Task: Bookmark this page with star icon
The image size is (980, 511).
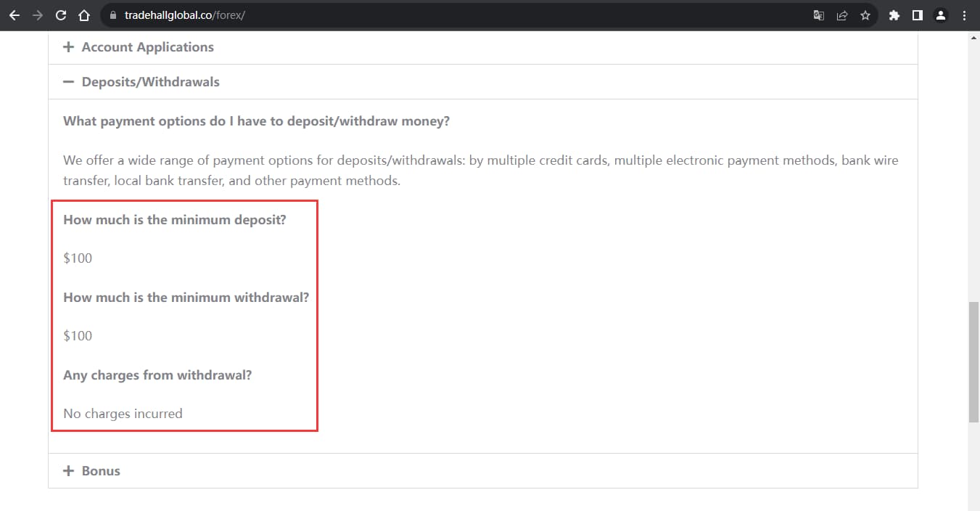Action: (865, 15)
